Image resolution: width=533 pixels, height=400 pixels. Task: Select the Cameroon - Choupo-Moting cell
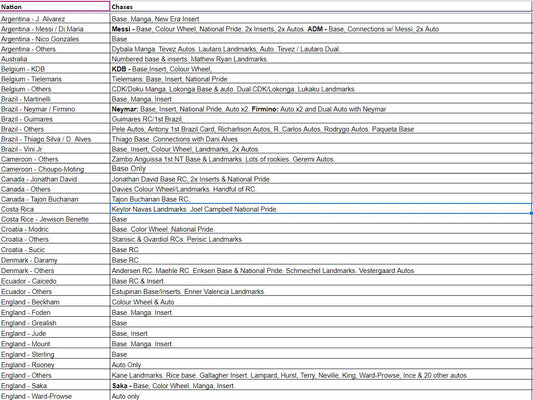(x=55, y=169)
